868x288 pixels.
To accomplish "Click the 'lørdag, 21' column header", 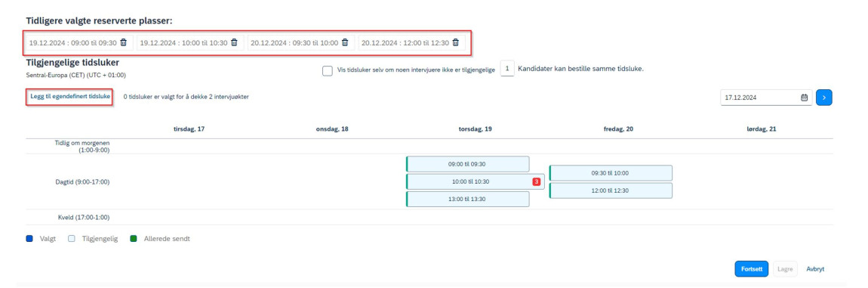I will (x=761, y=129).
